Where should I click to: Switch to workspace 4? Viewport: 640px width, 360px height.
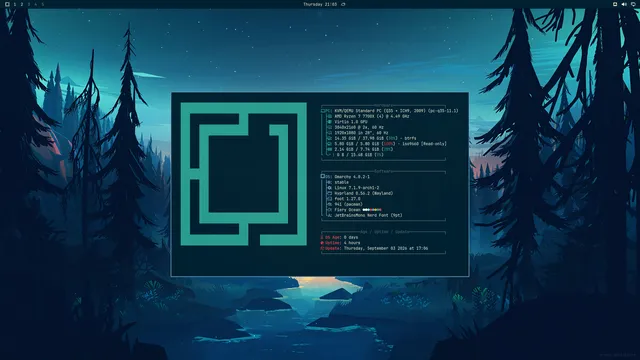coord(36,4)
